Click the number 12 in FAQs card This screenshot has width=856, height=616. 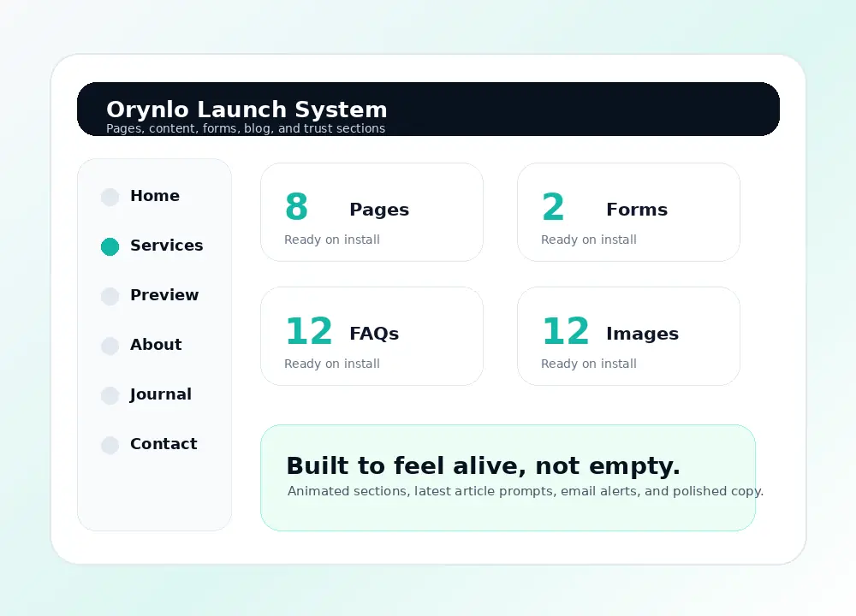[309, 330]
